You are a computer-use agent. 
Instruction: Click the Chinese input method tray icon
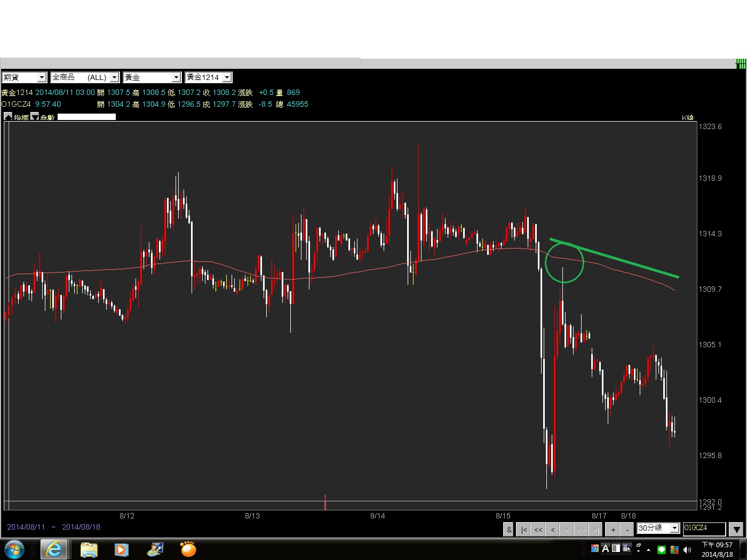point(595,548)
